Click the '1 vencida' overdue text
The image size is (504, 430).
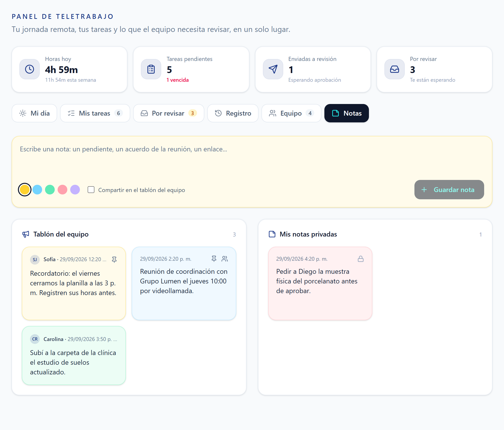click(178, 80)
